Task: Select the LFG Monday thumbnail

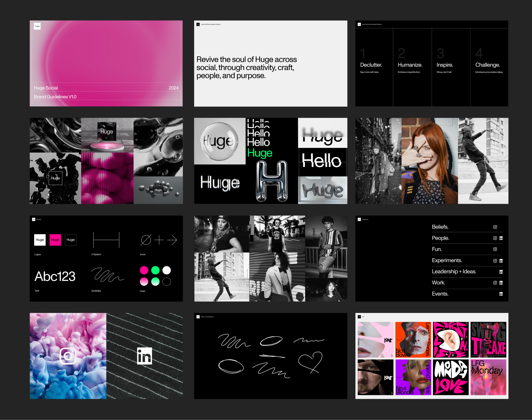Action: pos(488,377)
